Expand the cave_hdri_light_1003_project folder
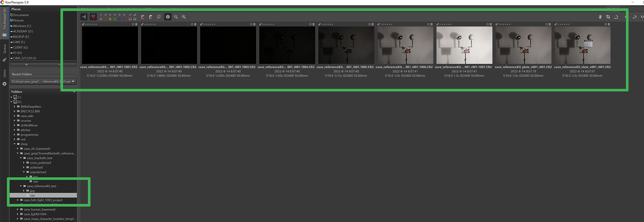Image resolution: width=644 pixels, height=222 pixels. (x=18, y=200)
